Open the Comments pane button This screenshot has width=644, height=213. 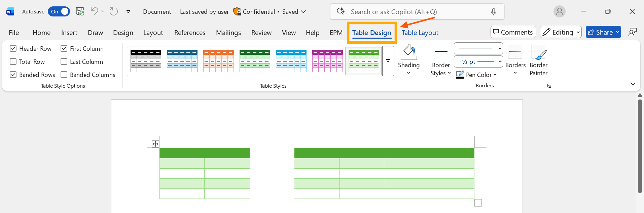point(513,32)
